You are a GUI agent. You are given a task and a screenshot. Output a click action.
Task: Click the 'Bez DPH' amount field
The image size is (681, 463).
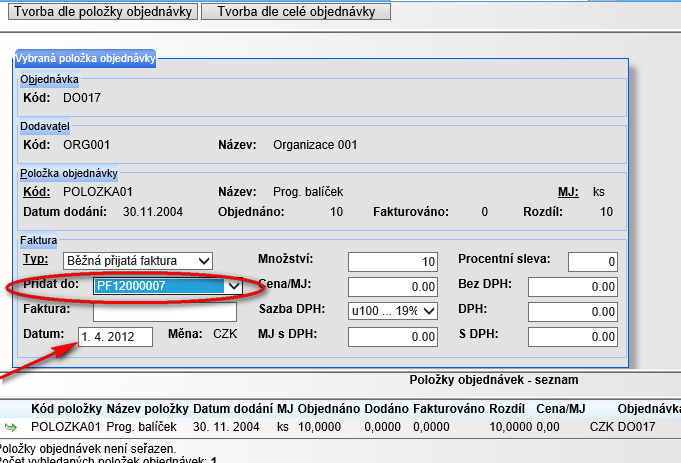click(572, 287)
